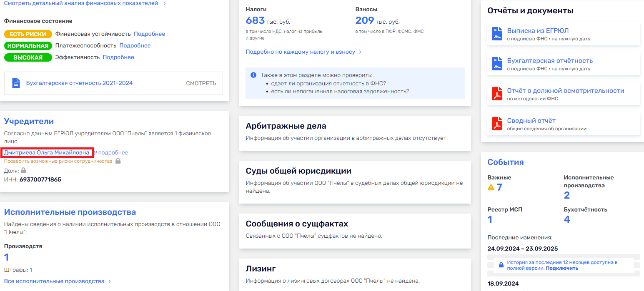Open Подробнее for Финансовая устойчивость
The height and width of the screenshot is (291, 644).
tap(149, 34)
